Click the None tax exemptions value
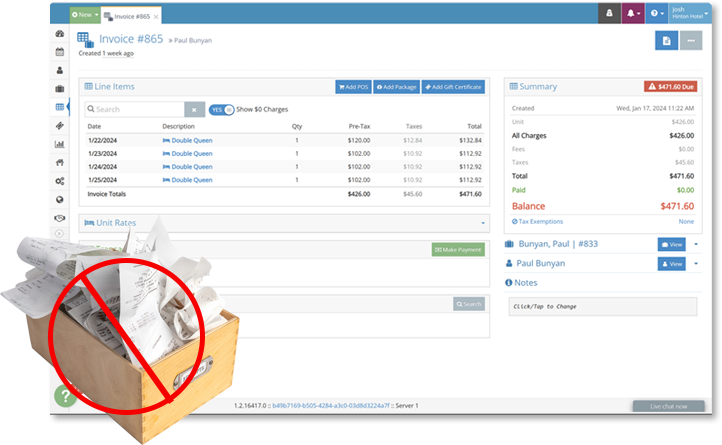Screen dimensions: 722x445 point(686,222)
